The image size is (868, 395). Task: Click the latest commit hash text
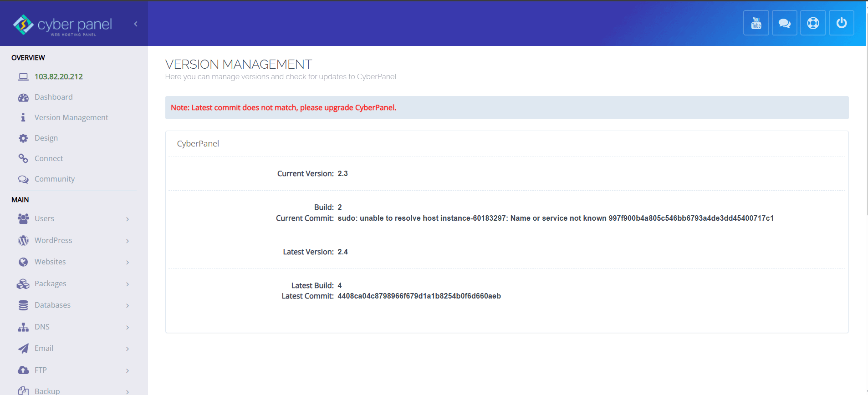[x=419, y=296]
